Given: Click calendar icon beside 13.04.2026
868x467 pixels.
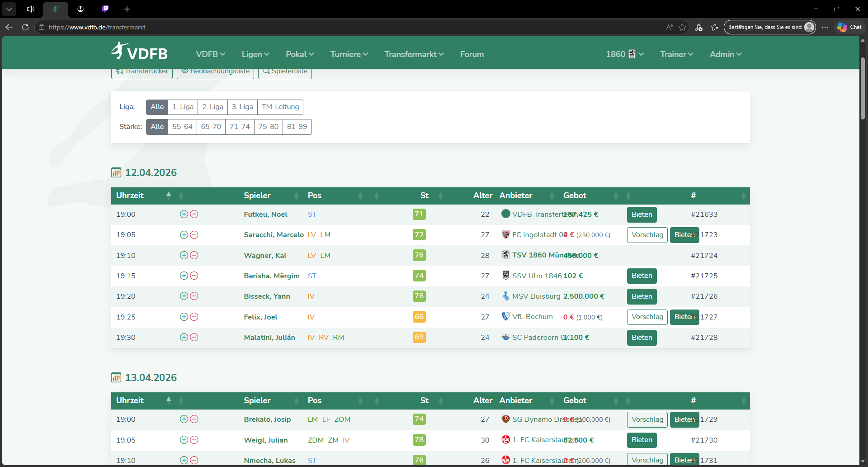Looking at the screenshot, I should click(116, 377).
